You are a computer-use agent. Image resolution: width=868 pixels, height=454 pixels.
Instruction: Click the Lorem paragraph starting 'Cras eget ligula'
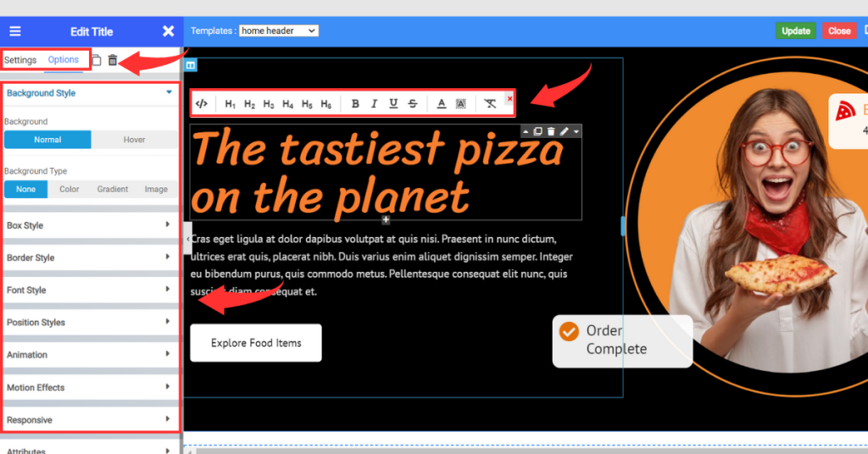click(381, 265)
